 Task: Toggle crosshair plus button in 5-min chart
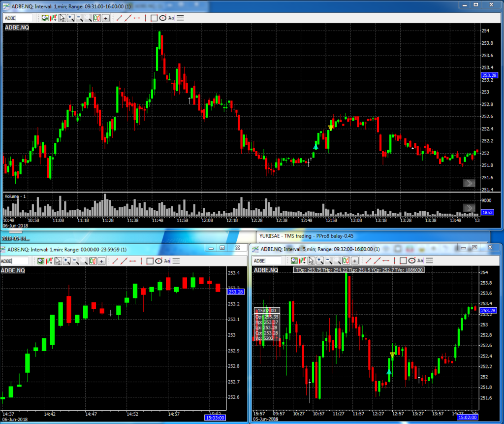point(354,261)
